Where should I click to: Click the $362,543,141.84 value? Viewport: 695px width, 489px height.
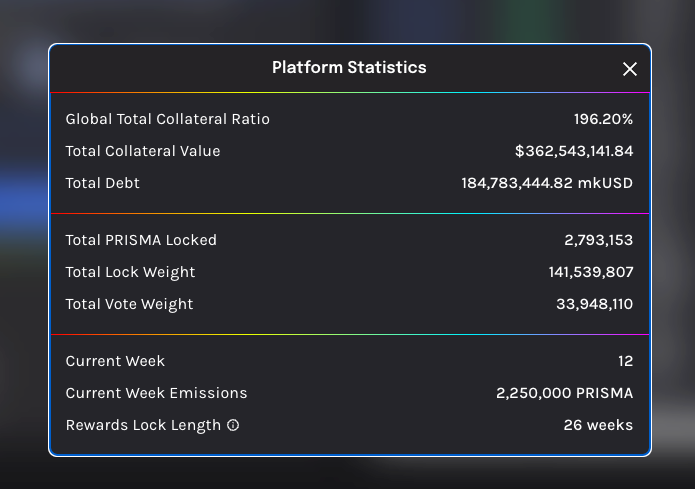(574, 151)
